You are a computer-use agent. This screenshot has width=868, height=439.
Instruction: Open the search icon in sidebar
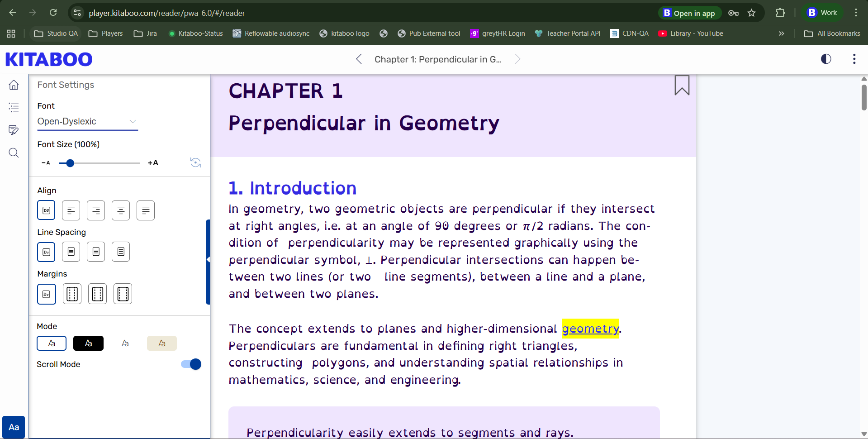point(14,153)
